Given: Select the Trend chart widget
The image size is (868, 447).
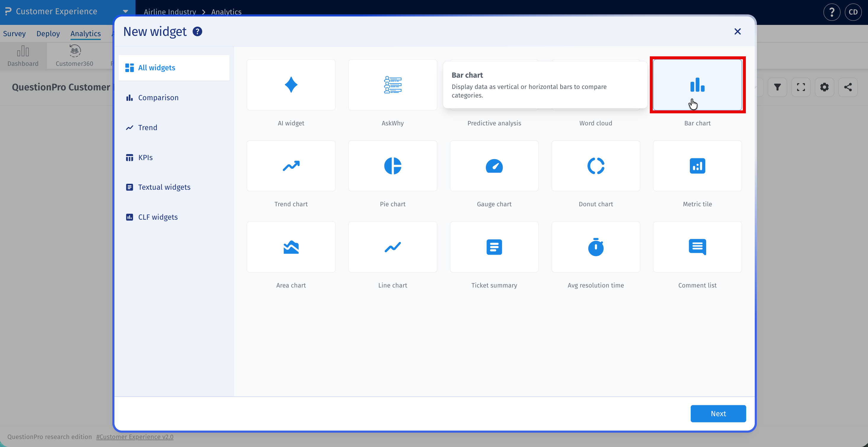Looking at the screenshot, I should pos(291,166).
